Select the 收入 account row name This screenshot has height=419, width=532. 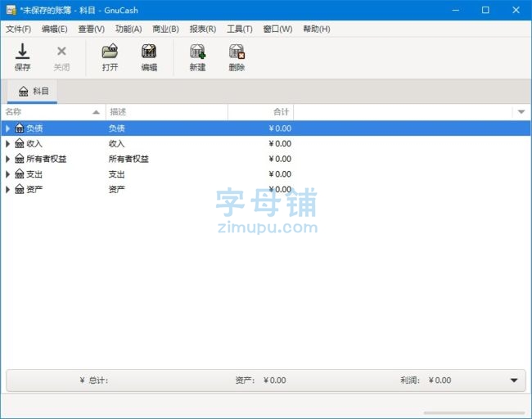[34, 143]
